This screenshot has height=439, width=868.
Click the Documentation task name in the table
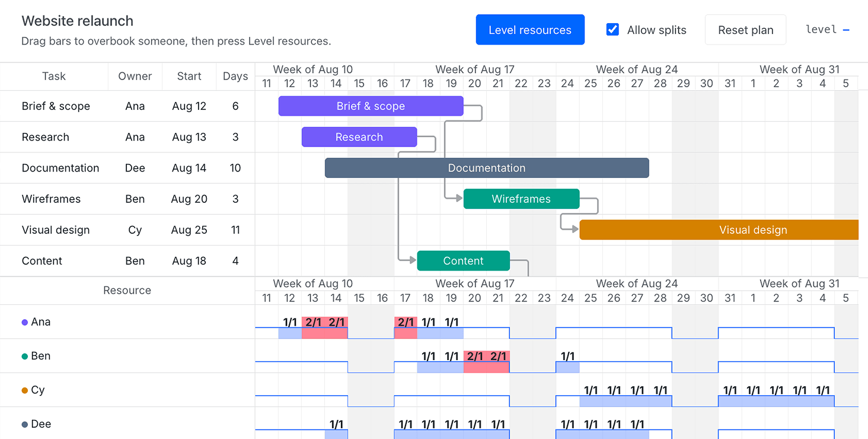60,168
